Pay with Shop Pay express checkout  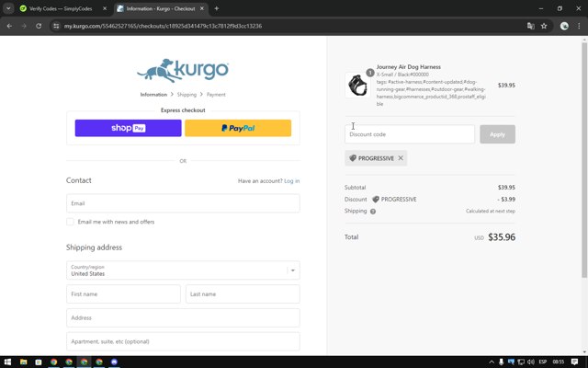pyautogui.click(x=129, y=128)
